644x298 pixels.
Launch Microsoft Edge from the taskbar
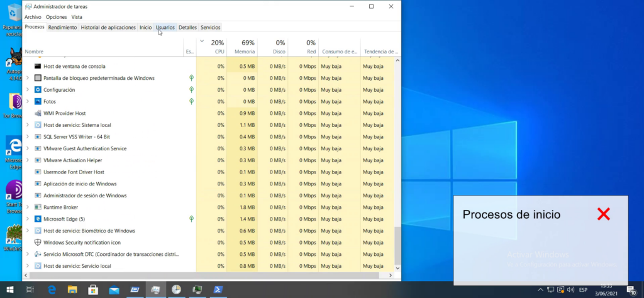[x=52, y=290]
